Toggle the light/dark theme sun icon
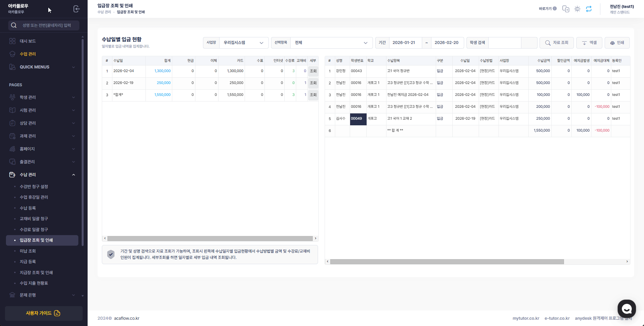 [577, 9]
